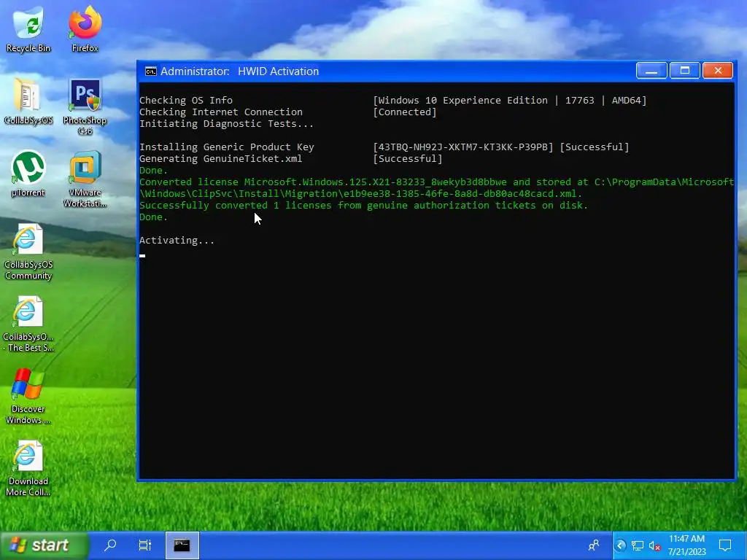Click the "Activating..." text line
The height and width of the screenshot is (560, 747).
click(177, 241)
